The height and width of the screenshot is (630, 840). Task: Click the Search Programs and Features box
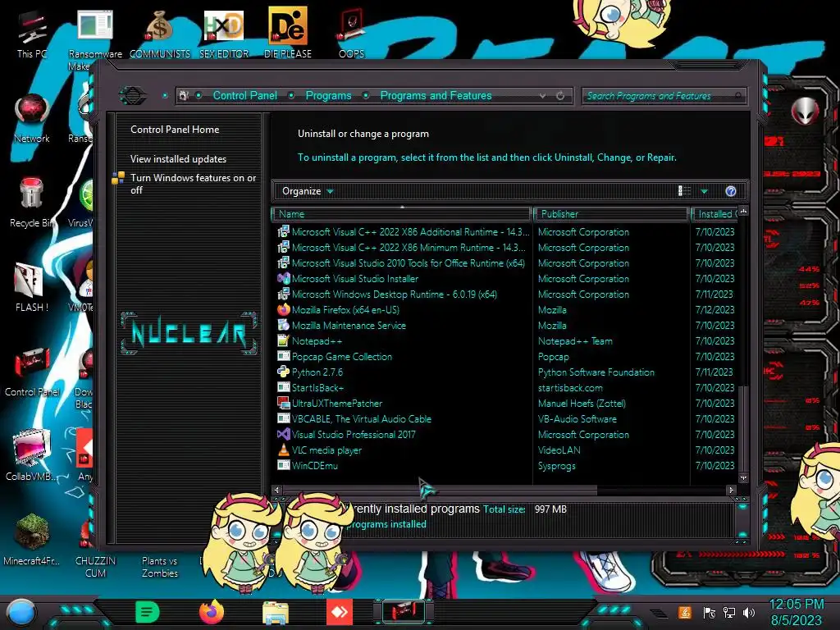coord(663,96)
